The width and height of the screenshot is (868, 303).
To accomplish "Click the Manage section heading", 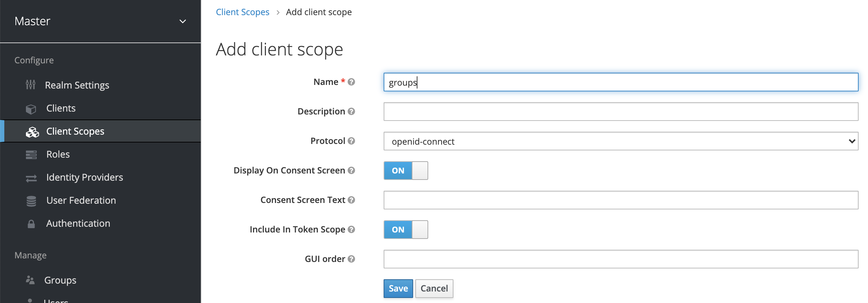I will click(x=31, y=255).
